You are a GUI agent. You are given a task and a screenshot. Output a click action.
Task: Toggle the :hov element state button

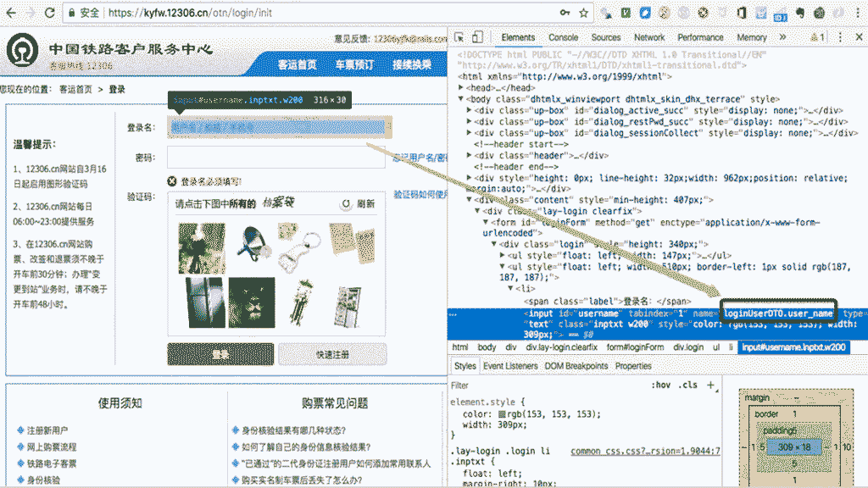pos(661,385)
